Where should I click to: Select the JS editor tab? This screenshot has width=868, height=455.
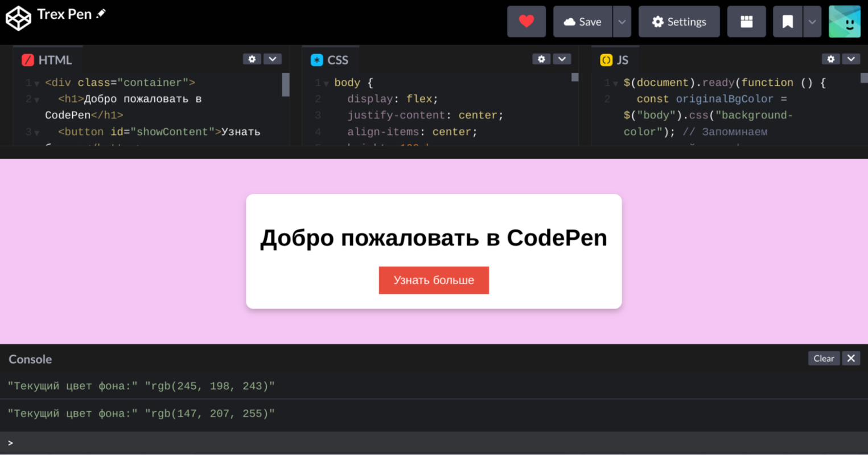click(x=615, y=60)
